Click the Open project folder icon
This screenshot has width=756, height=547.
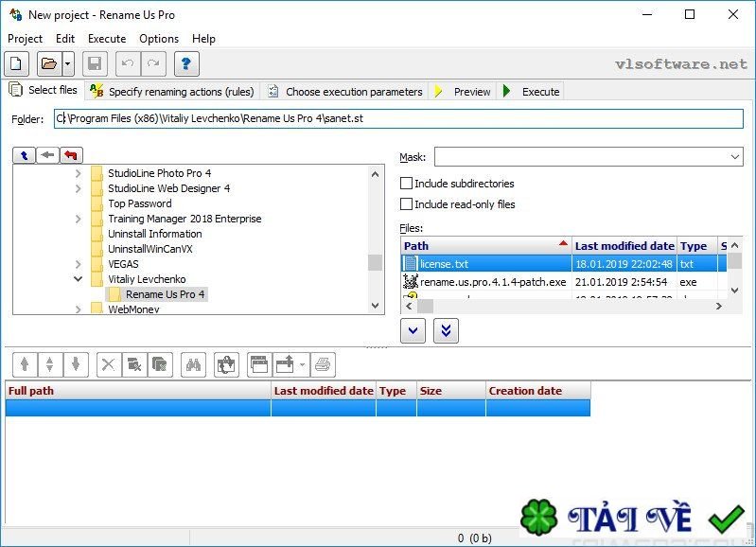[49, 63]
